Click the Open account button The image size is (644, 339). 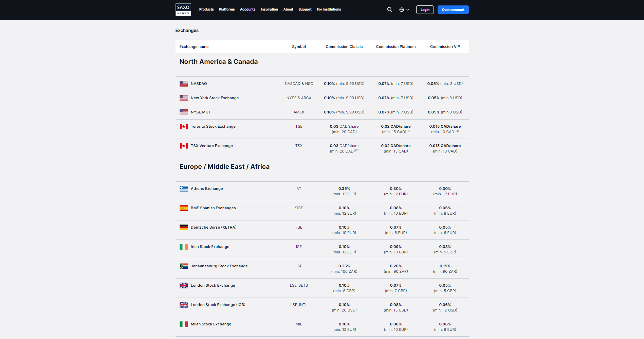[x=453, y=10]
